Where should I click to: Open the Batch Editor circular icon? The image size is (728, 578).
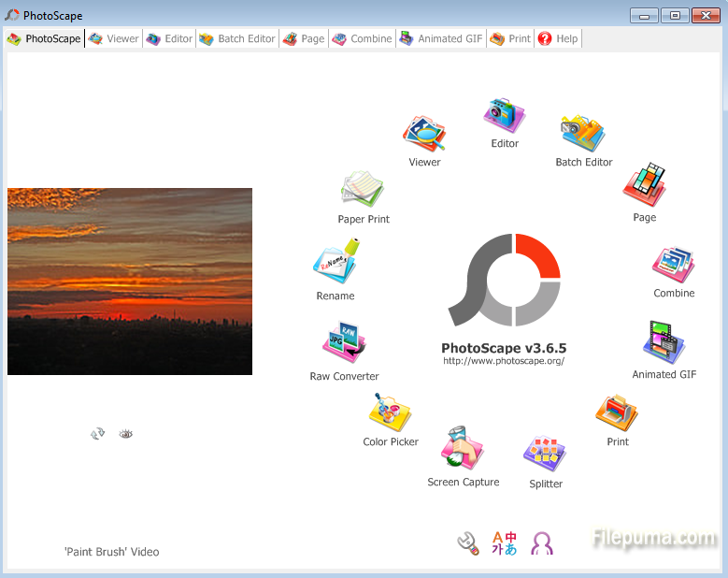pos(583,135)
